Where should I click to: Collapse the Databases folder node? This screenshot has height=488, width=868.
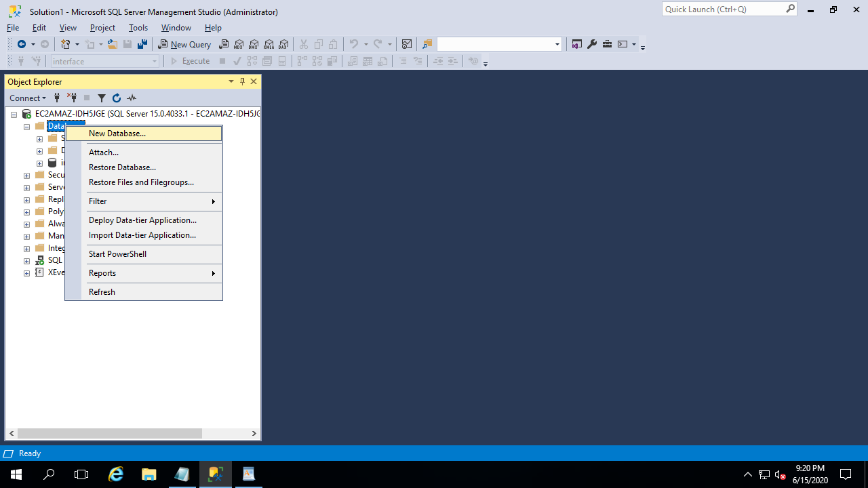click(x=26, y=127)
